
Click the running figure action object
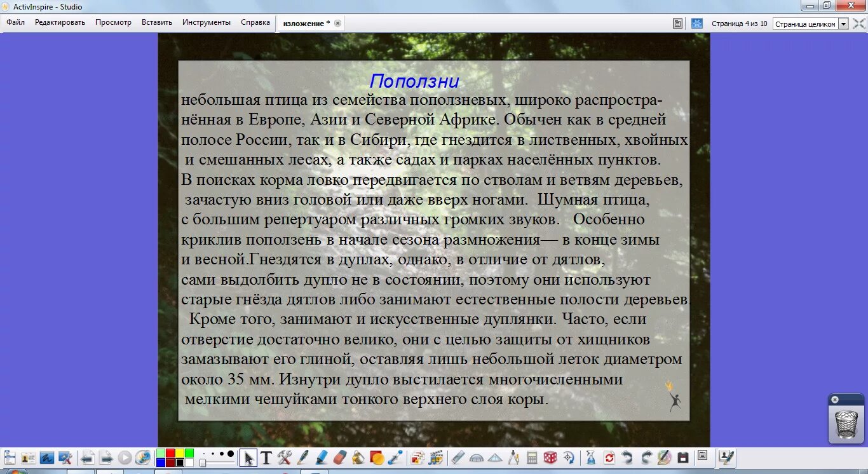[674, 396]
